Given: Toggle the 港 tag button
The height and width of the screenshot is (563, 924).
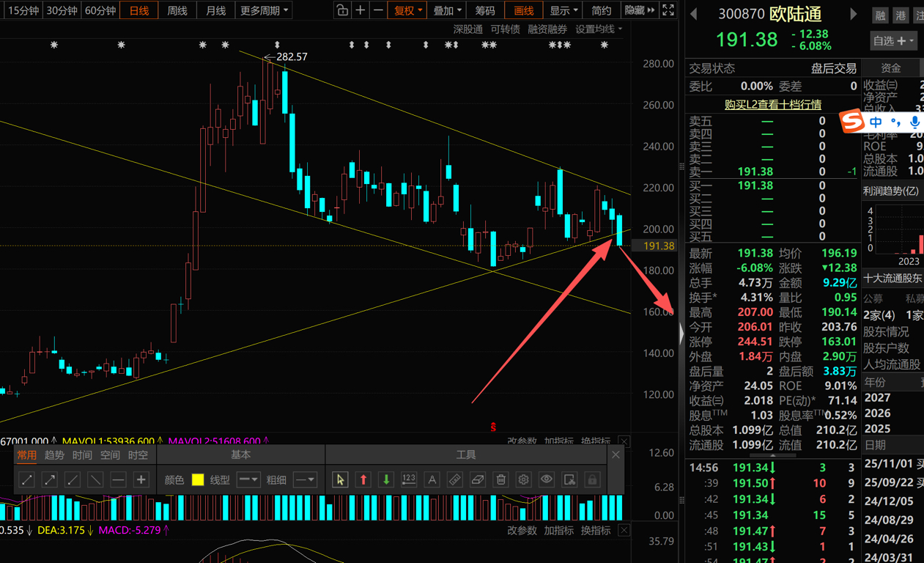Looking at the screenshot, I should coord(900,15).
